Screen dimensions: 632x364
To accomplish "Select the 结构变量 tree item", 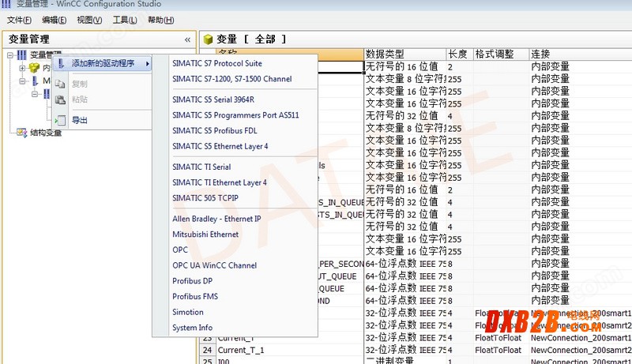I will 46,133.
